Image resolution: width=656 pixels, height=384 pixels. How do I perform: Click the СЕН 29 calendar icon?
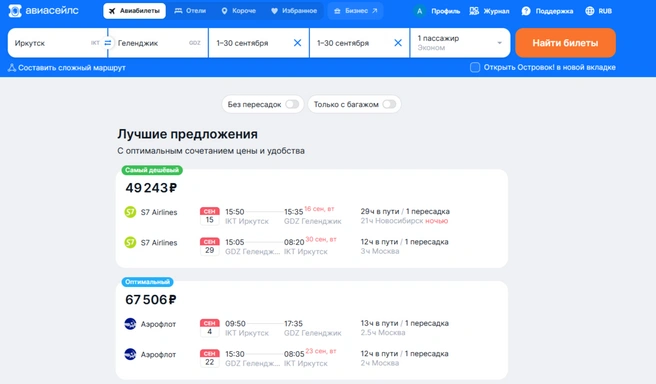click(x=210, y=246)
